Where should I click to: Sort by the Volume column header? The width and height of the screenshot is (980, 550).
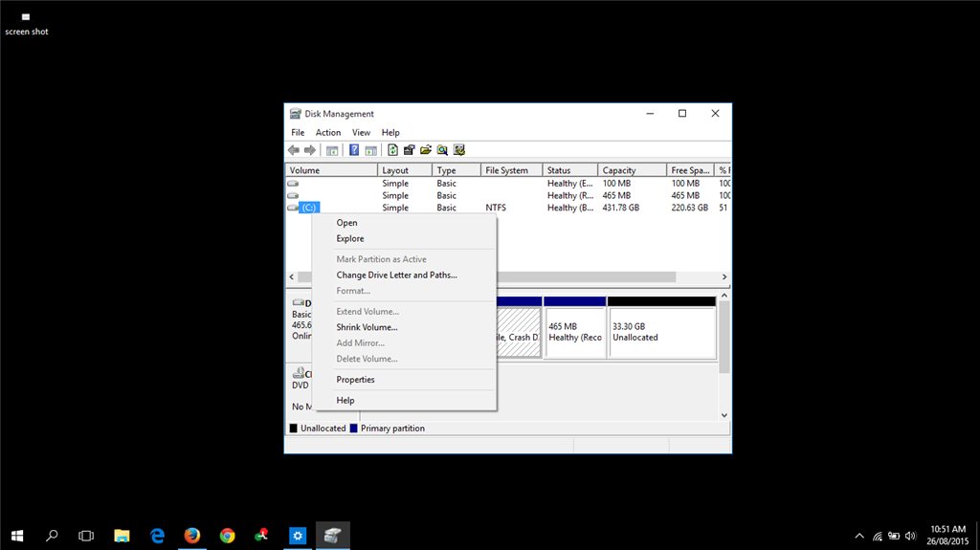click(331, 170)
